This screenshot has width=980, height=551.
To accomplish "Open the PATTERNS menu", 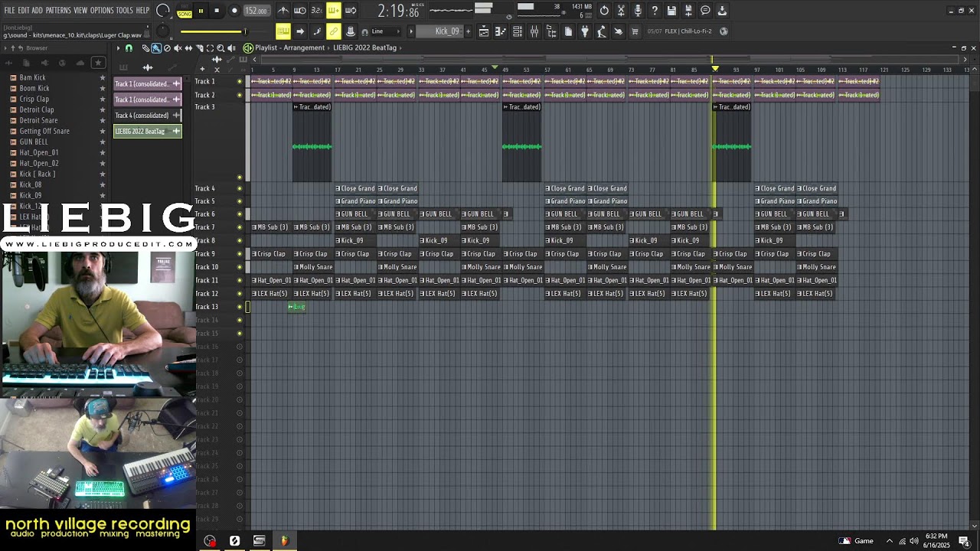I will pyautogui.click(x=58, y=11).
